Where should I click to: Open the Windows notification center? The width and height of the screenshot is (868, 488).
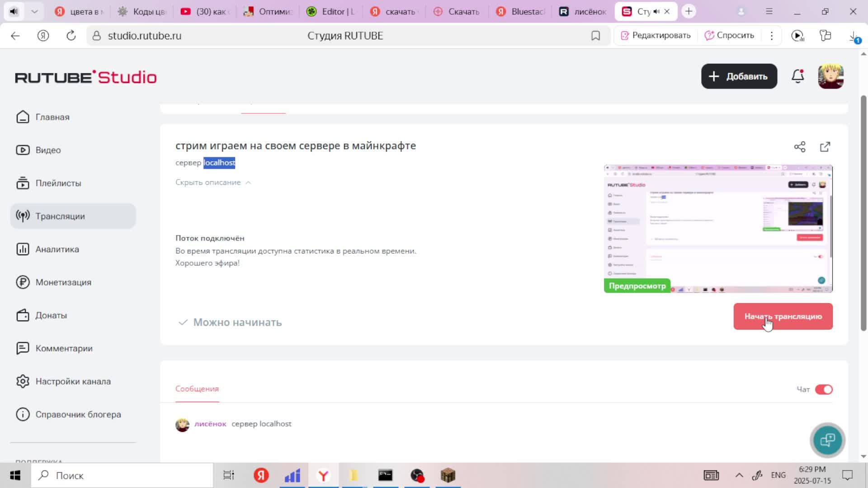pyautogui.click(x=847, y=475)
